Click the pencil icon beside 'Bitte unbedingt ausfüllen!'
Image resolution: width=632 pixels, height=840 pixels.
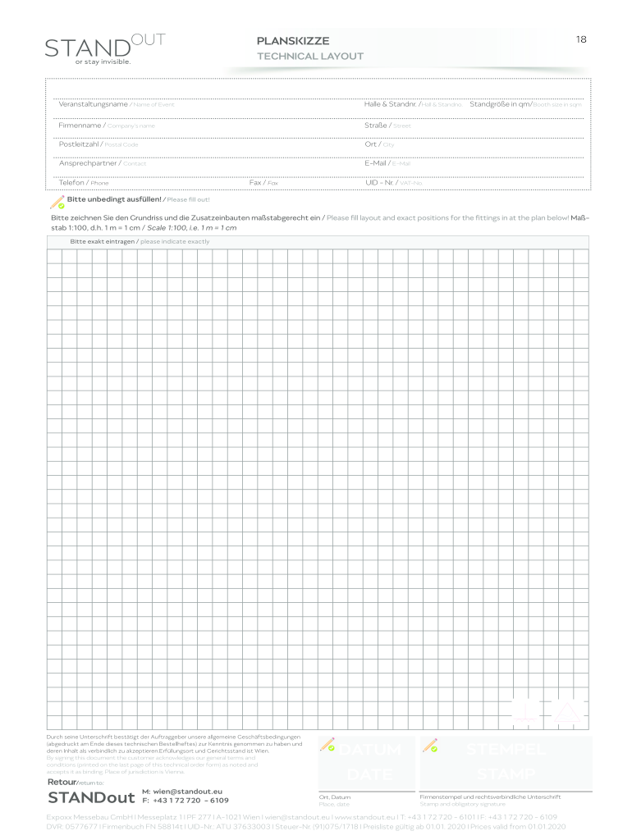pos(57,201)
